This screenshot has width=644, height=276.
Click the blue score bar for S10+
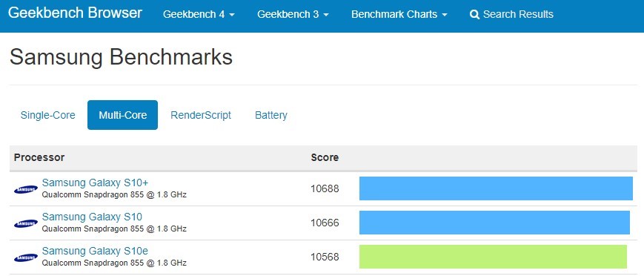(x=496, y=188)
